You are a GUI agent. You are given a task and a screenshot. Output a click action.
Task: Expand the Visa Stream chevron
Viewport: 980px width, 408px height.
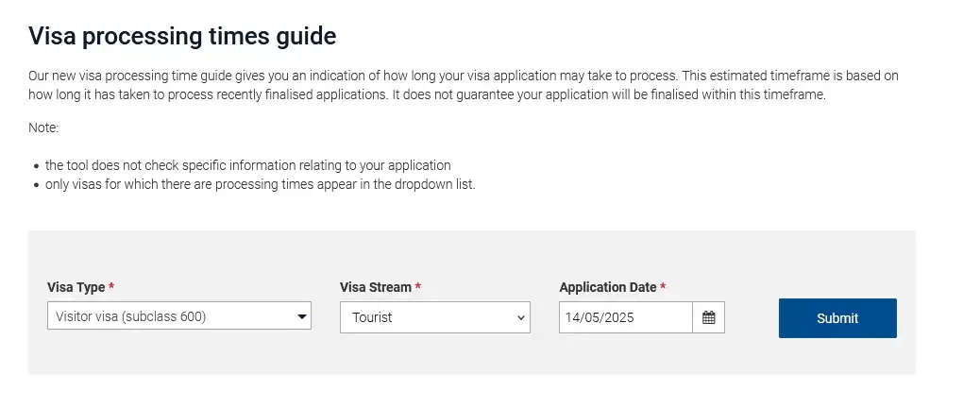[521, 318]
